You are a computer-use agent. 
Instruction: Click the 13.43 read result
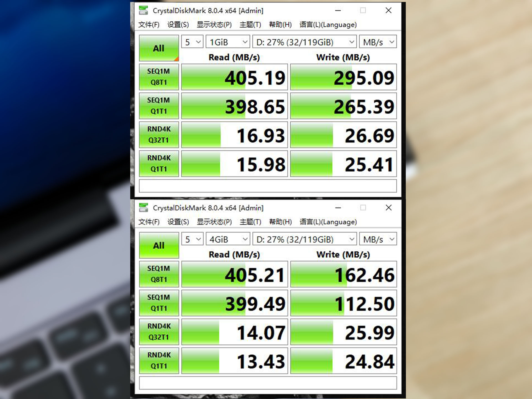click(235, 361)
